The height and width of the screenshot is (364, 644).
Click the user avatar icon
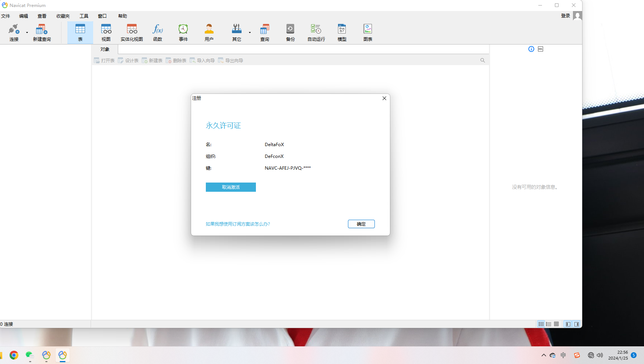577,16
